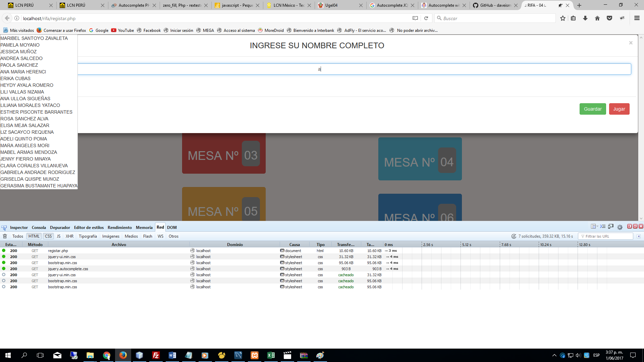This screenshot has width=644, height=362.
Task: Open the Memoria devtools tab
Action: pyautogui.click(x=144, y=228)
